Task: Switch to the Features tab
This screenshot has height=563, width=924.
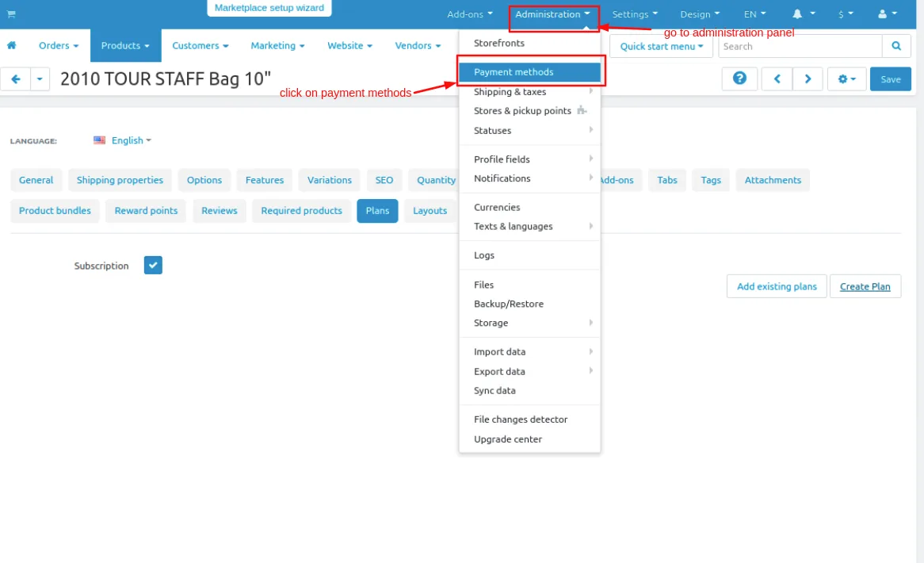Action: click(x=265, y=180)
